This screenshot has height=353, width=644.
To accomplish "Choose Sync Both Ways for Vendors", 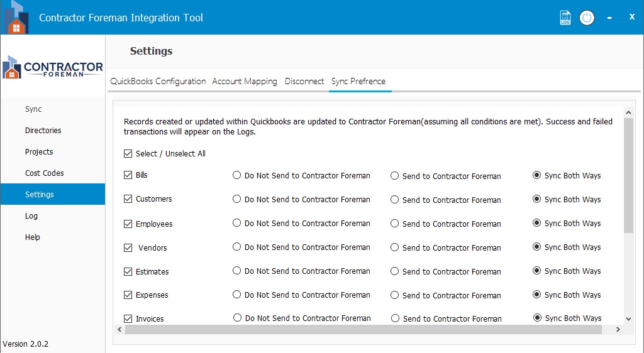I will (x=536, y=246).
